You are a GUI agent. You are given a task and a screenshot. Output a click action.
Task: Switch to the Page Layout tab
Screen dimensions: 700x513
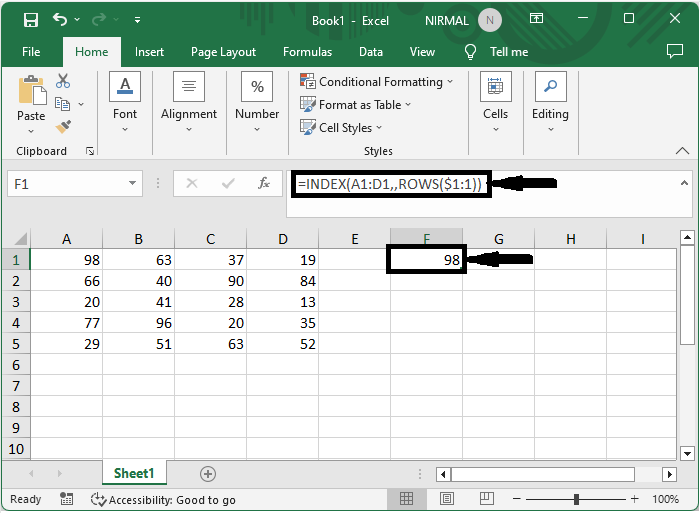coord(223,52)
